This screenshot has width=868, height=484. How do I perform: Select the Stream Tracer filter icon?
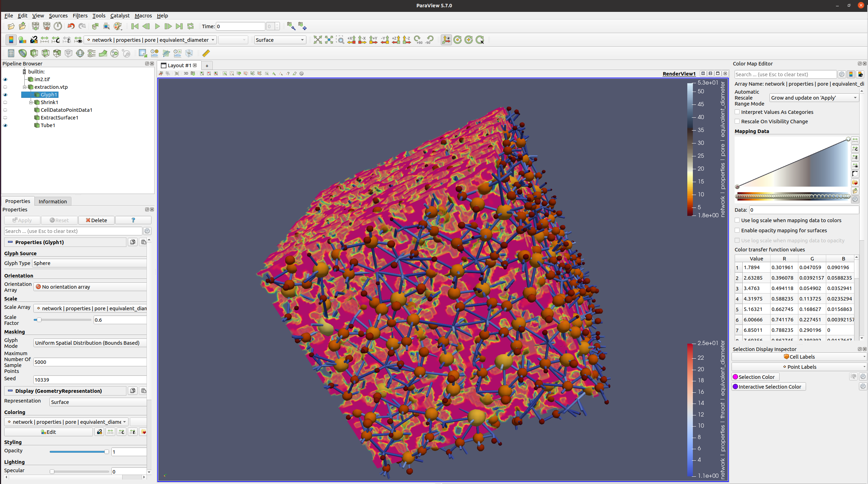[x=91, y=53]
